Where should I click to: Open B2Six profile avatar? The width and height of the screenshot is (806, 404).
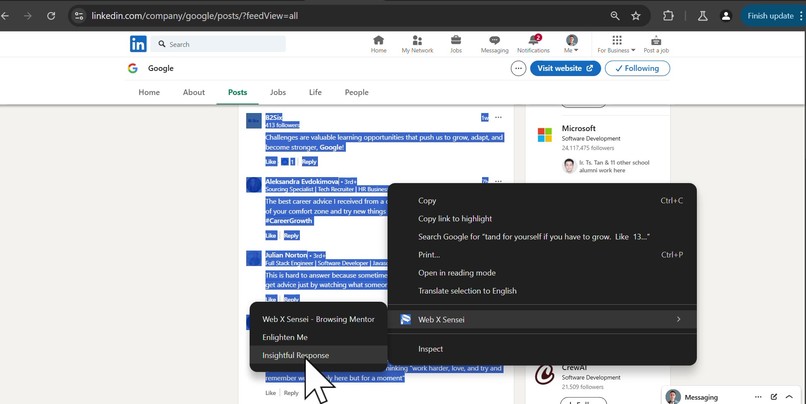(x=253, y=121)
